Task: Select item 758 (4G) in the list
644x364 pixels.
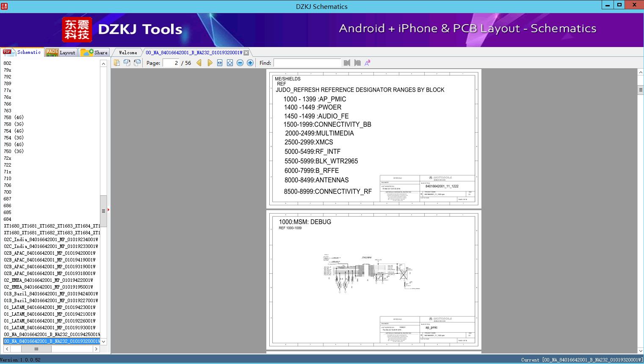Action: pyautogui.click(x=14, y=117)
